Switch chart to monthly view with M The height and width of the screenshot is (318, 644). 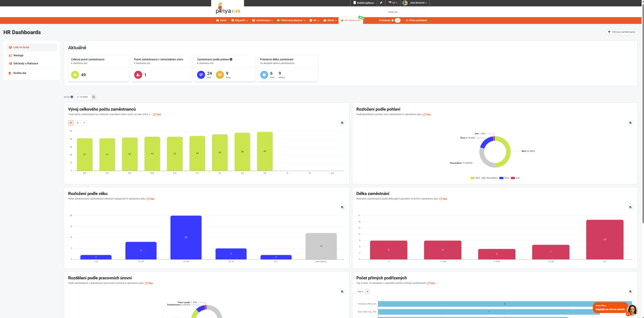pyautogui.click(x=71, y=123)
